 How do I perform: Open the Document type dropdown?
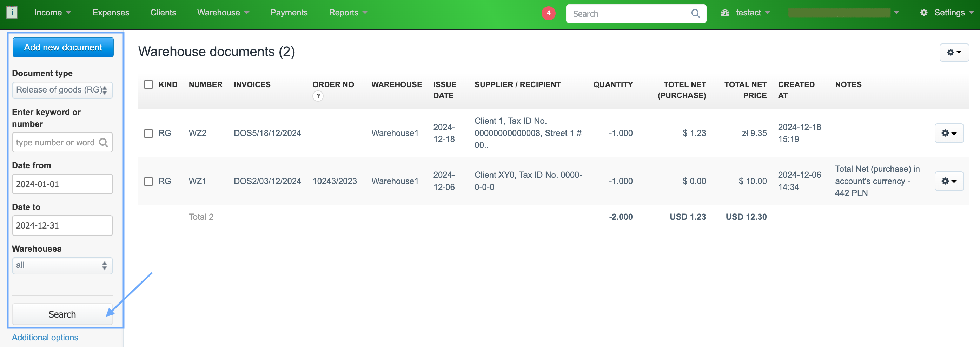[62, 90]
